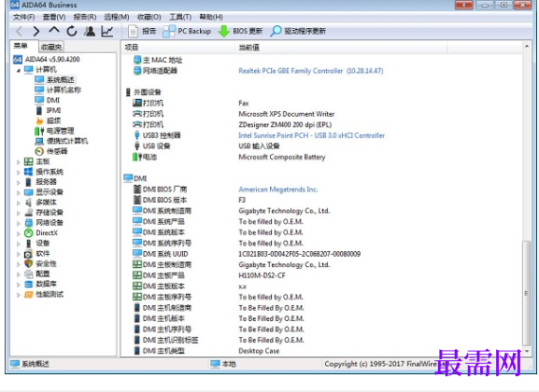Open the American Megatrends Inc. link

[278, 189]
